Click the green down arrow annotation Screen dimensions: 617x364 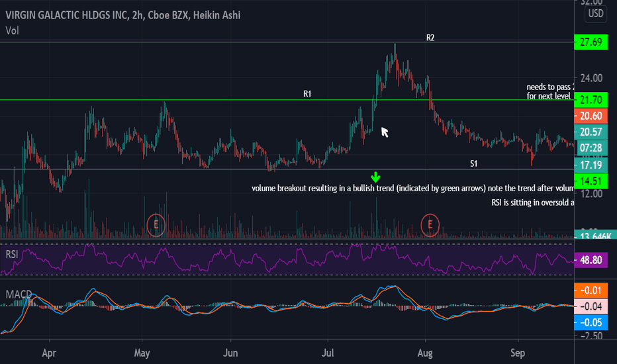point(376,177)
